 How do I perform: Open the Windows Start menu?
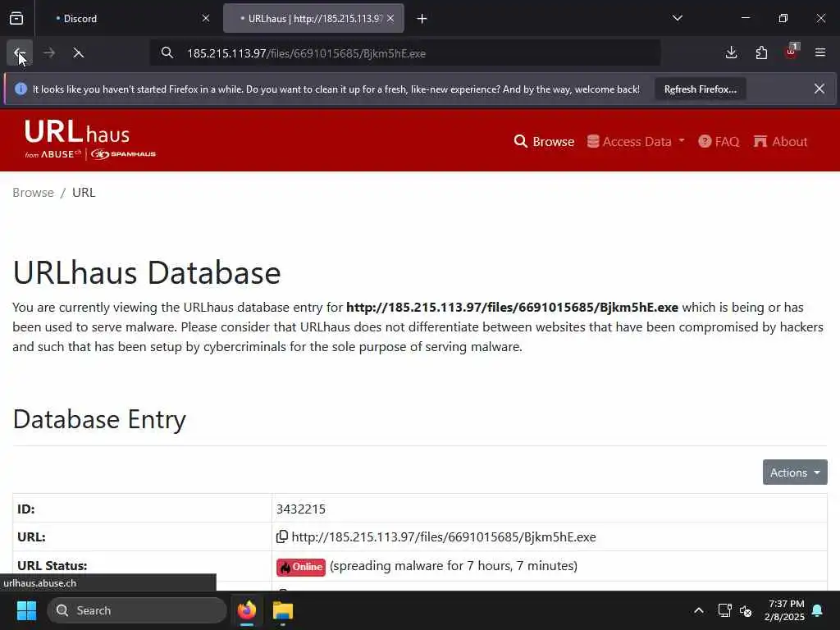[26, 610]
